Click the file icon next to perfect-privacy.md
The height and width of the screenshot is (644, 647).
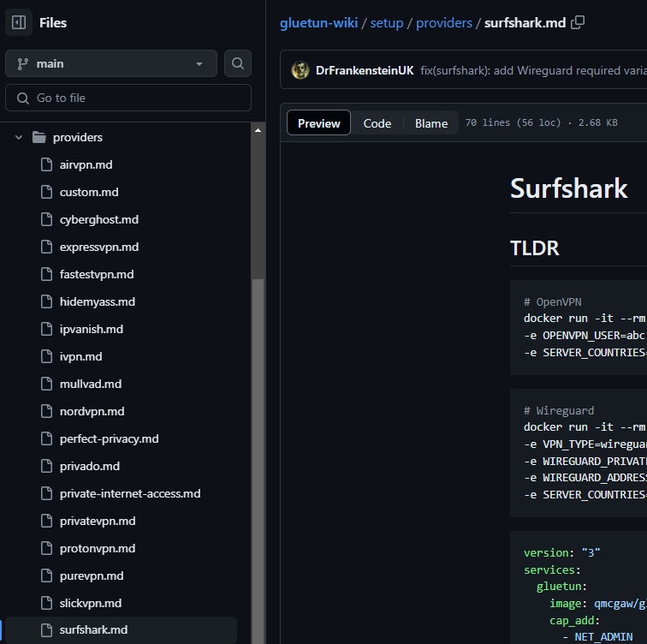tap(46, 438)
